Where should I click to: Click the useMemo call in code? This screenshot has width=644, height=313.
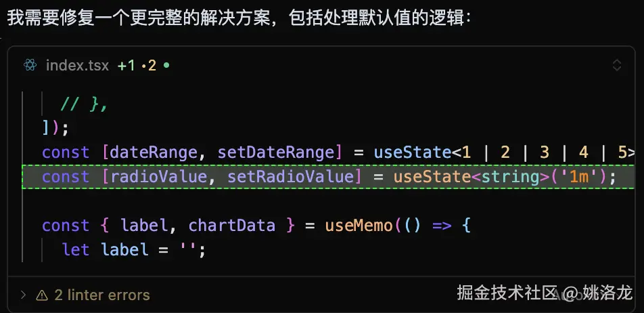(x=359, y=226)
